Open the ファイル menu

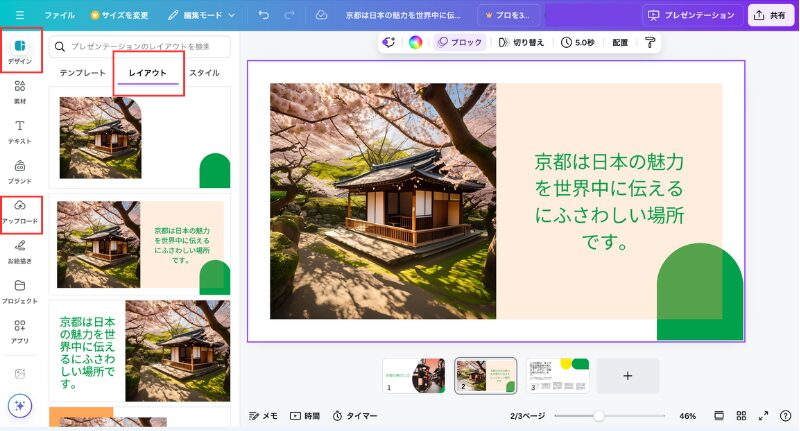click(59, 15)
